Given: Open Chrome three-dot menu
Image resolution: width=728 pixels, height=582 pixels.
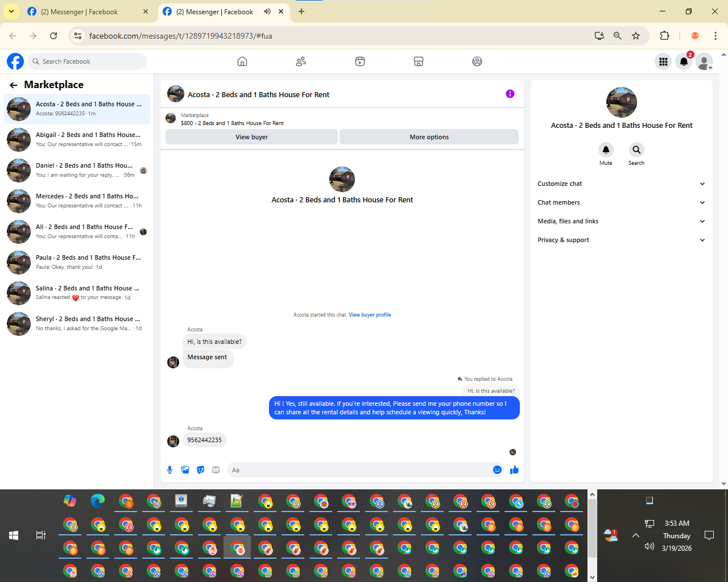Looking at the screenshot, I should tap(715, 36).
